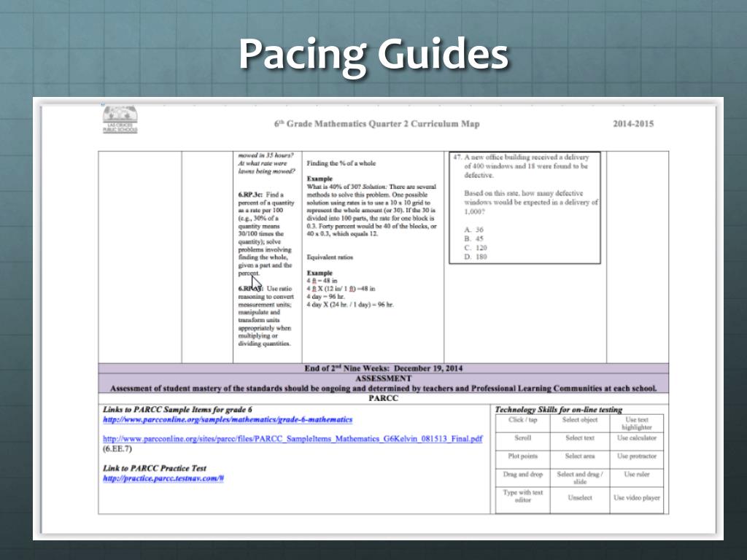747x560 pixels.
Task: Click the 'Type with text editor' cell
Action: click(522, 499)
